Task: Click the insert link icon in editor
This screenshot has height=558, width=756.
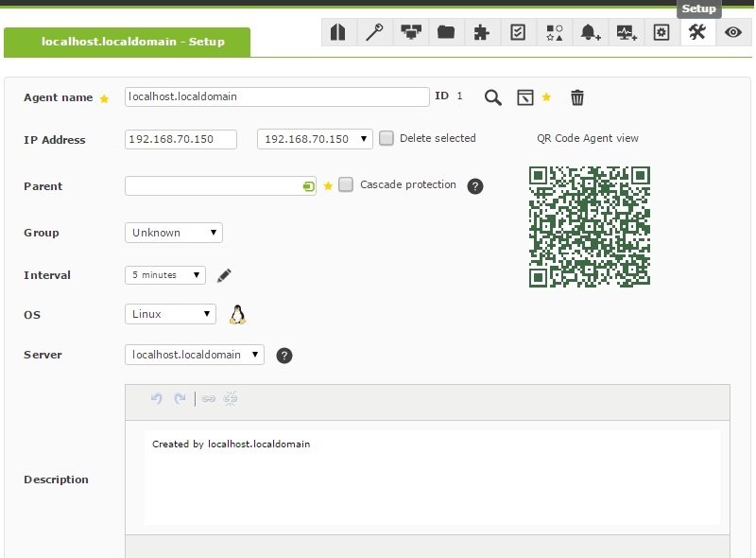Action: (208, 399)
